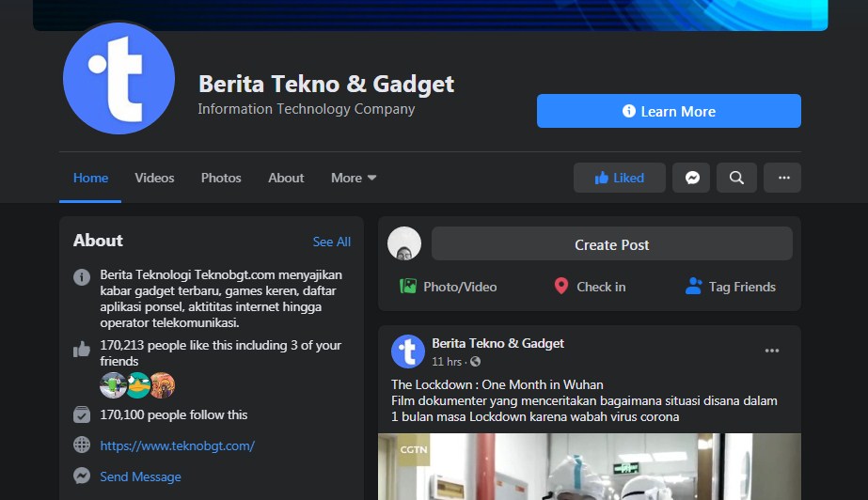868x500 pixels.
Task: Click the Create Post field
Action: pos(611,244)
